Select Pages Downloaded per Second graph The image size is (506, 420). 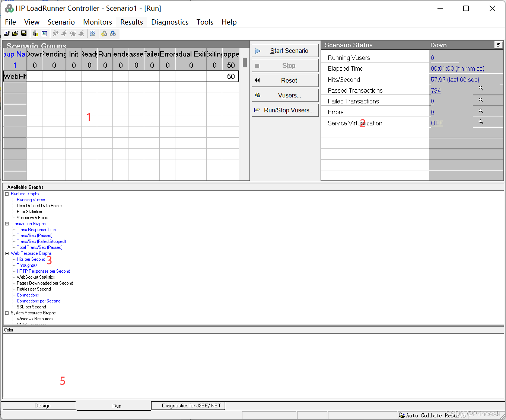[45, 283]
